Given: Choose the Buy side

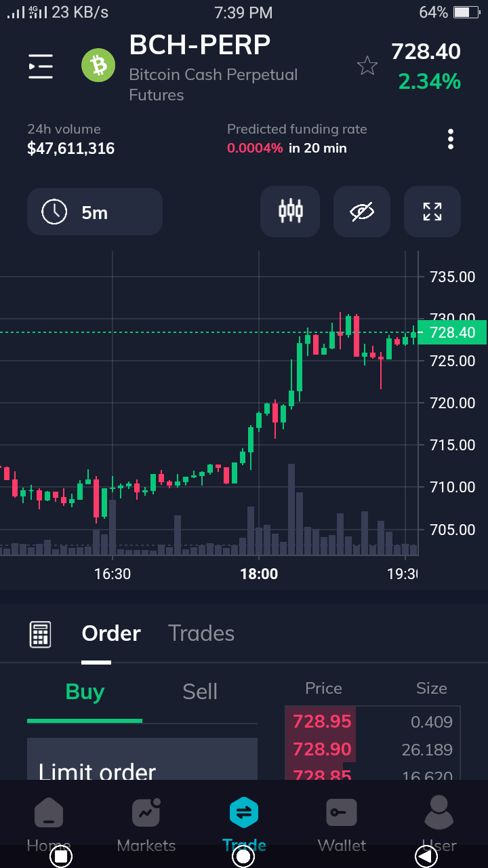Looking at the screenshot, I should click(x=85, y=692).
